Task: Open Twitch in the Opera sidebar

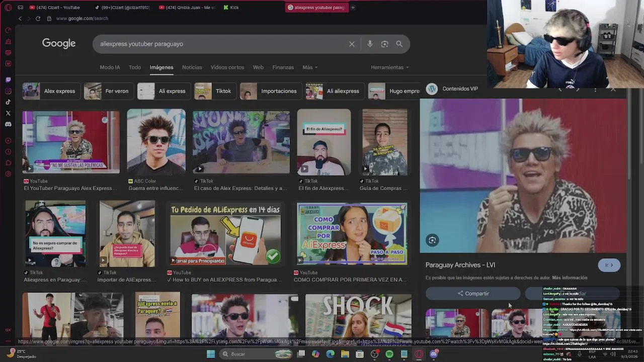Action: 8,80
